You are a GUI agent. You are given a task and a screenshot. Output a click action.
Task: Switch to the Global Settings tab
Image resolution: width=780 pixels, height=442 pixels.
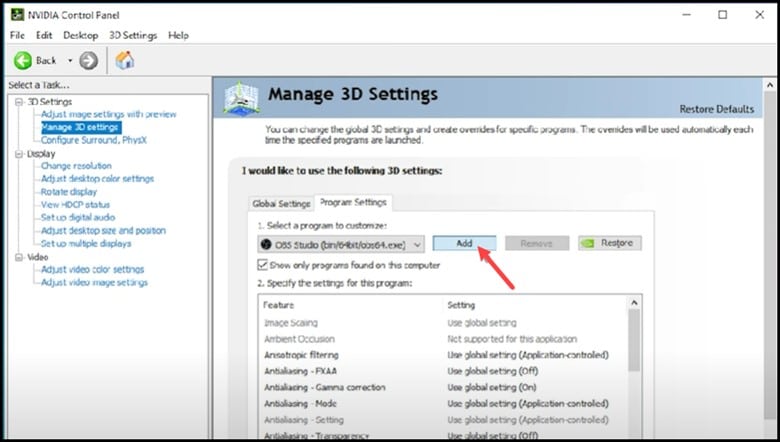[281, 203]
